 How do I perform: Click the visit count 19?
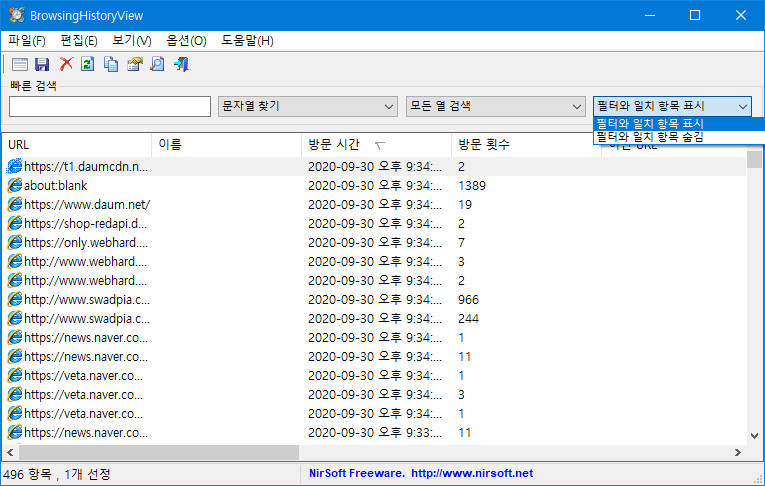click(x=465, y=204)
